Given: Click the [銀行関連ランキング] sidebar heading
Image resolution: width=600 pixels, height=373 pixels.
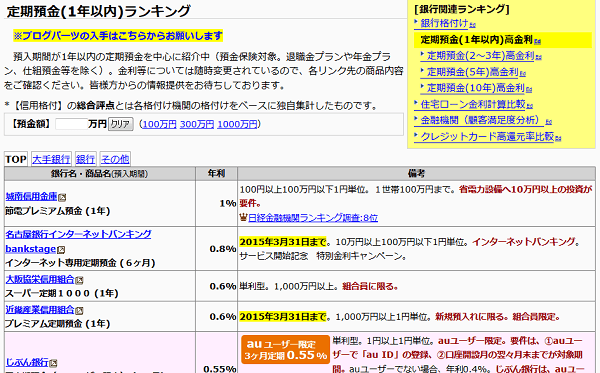Looking at the screenshot, I should [462, 10].
